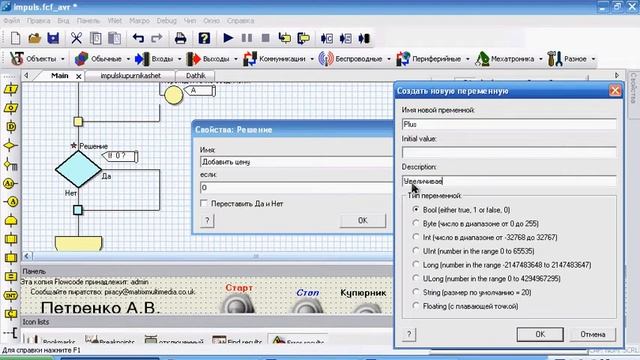Compile flowchart to HEX
640x360 pixels.
click(345, 38)
